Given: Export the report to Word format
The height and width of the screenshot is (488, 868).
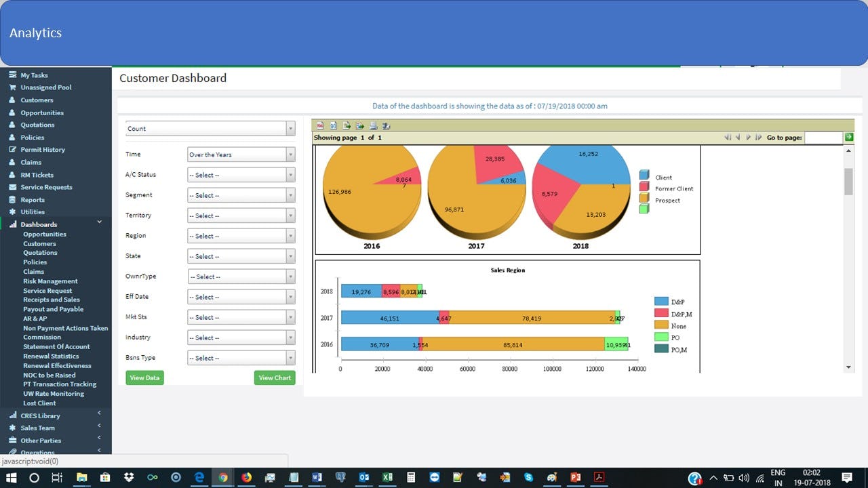Looking at the screenshot, I should [332, 125].
